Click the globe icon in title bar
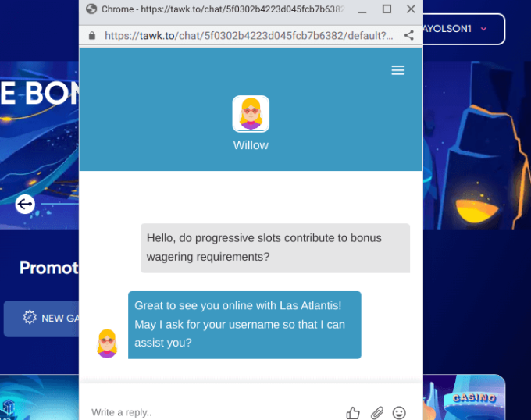The height and width of the screenshot is (420, 531). coord(91,9)
